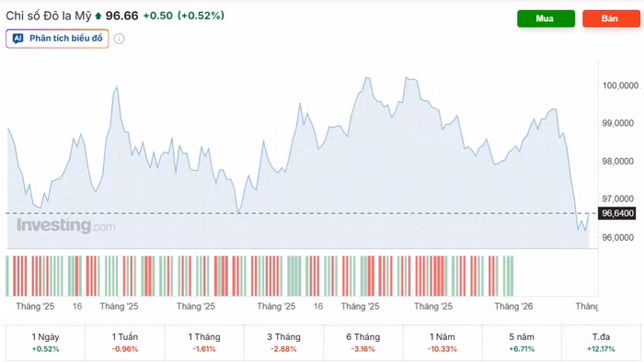644x362 pixels.
Task: Click the 97,0000 axis label
Action: click(617, 198)
